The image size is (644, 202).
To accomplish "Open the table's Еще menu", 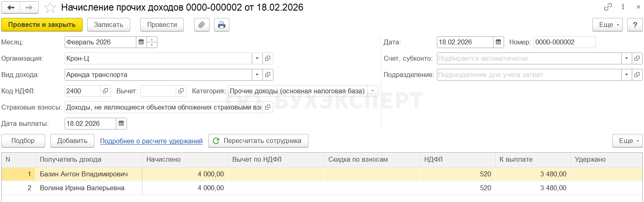I will click(628, 141).
